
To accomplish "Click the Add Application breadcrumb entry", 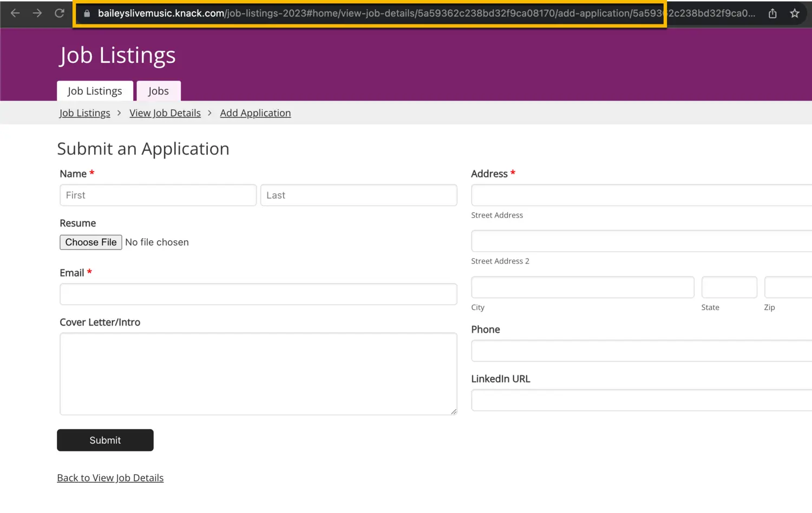I will (x=255, y=113).
